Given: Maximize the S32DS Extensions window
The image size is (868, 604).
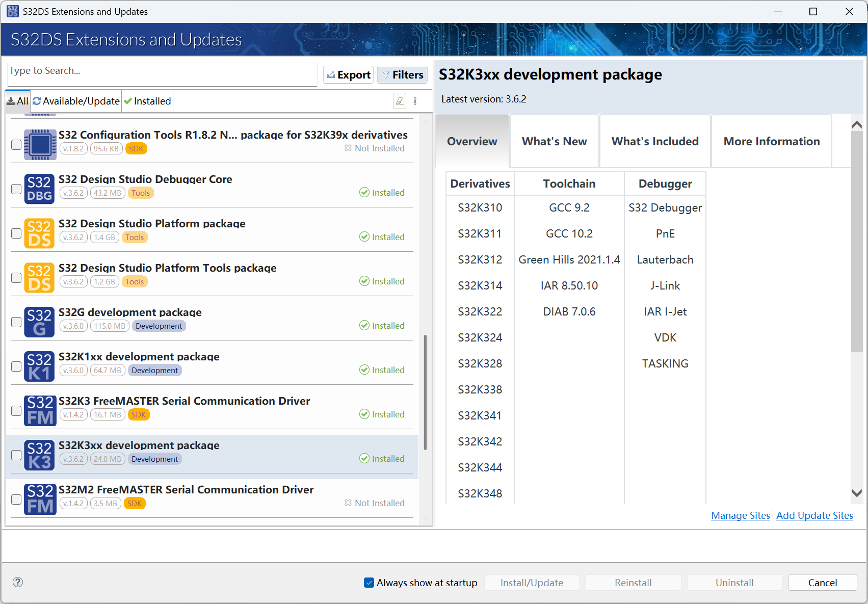Looking at the screenshot, I should pyautogui.click(x=813, y=11).
